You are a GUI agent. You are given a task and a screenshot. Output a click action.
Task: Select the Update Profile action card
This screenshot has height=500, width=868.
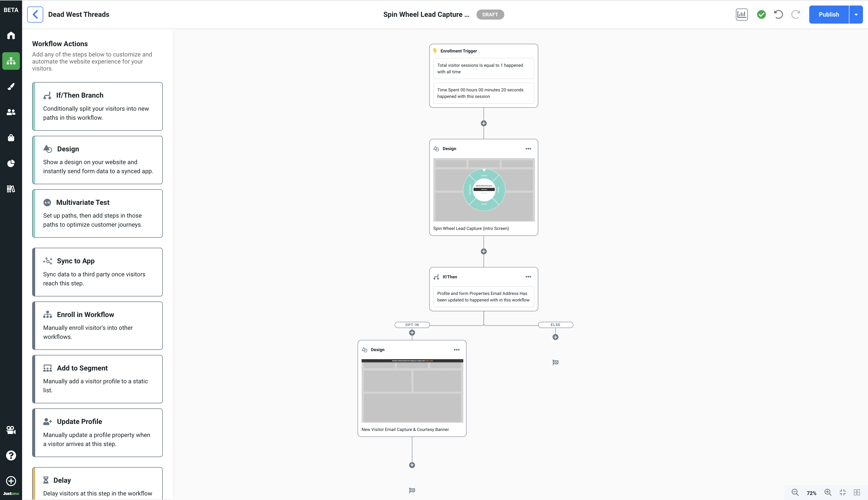(x=97, y=433)
